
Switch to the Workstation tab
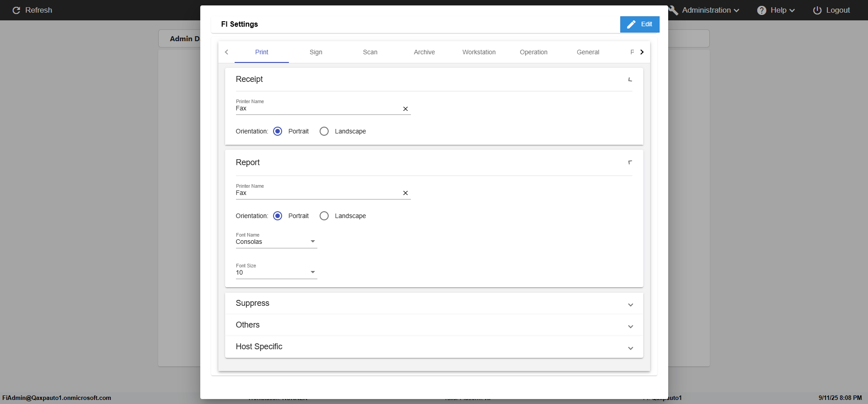tap(479, 52)
